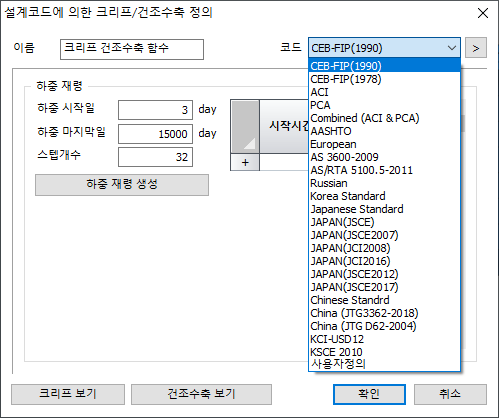Collapse the 코드 dropdown arrow
The height and width of the screenshot is (418, 499).
coord(452,48)
